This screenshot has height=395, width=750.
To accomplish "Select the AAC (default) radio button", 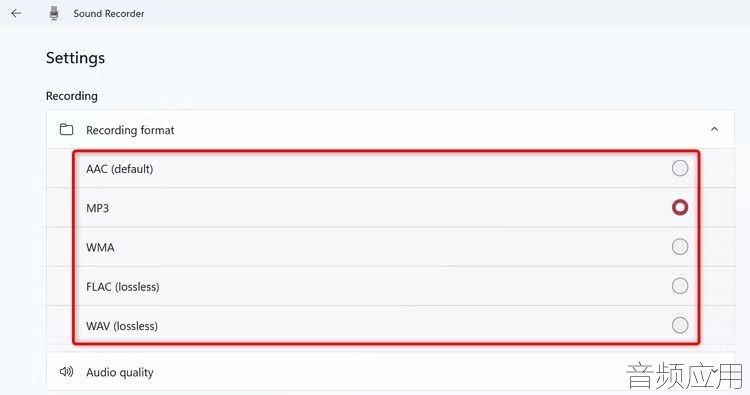I will (x=680, y=168).
